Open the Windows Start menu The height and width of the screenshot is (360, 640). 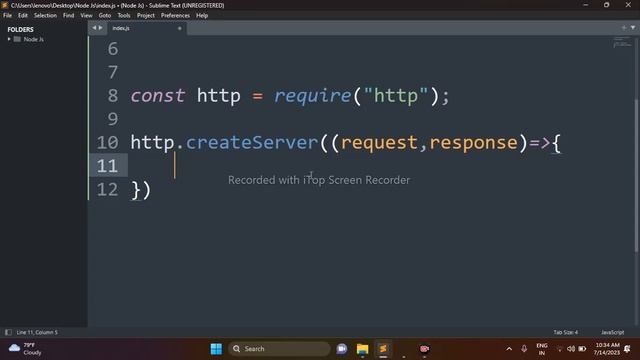click(216, 349)
